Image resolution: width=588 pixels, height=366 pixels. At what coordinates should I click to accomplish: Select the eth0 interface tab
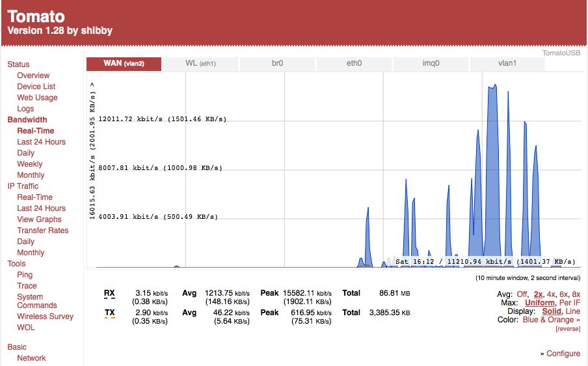pyautogui.click(x=354, y=63)
